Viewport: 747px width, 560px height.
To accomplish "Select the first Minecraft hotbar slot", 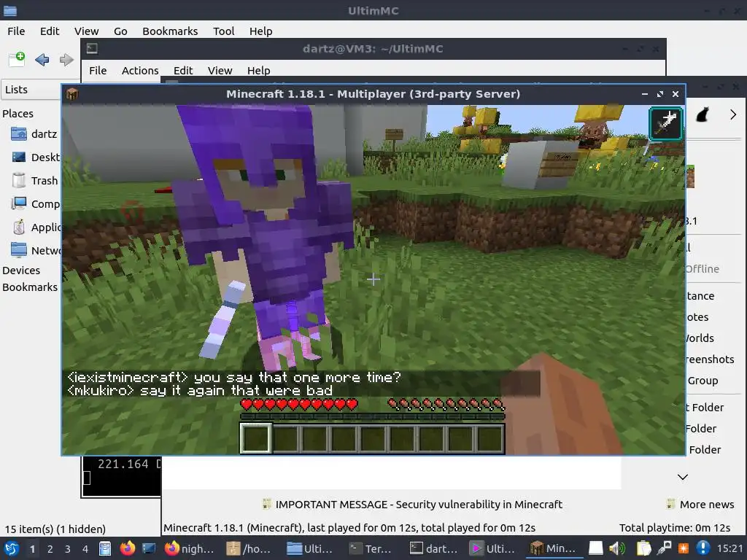I will pos(256,438).
